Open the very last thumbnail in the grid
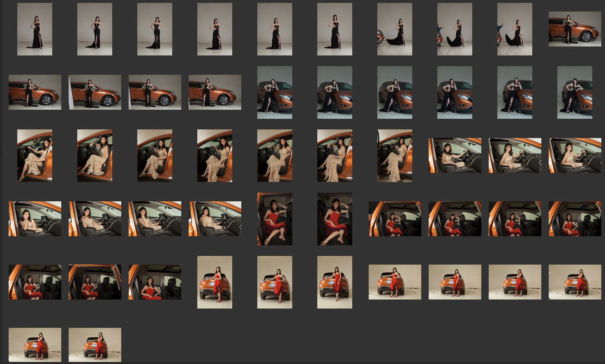The width and height of the screenshot is (605, 364). click(95, 345)
